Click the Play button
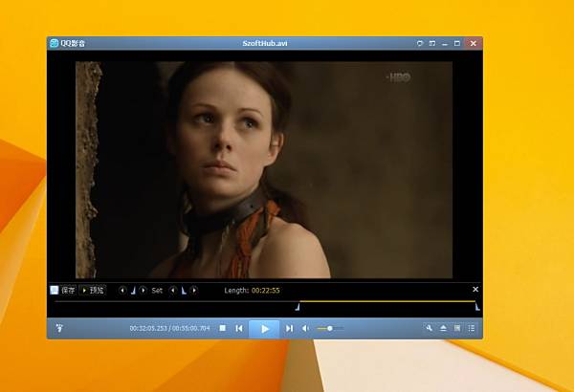 (x=264, y=329)
